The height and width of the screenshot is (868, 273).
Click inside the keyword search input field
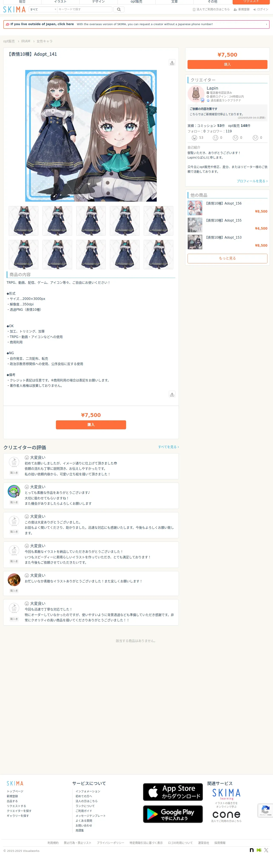[x=84, y=9]
